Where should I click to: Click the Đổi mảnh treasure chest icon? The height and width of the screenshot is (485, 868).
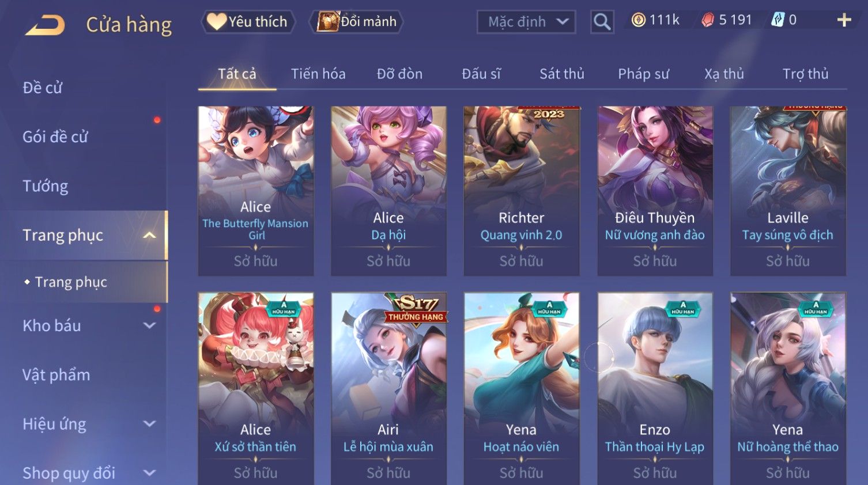[x=328, y=21]
